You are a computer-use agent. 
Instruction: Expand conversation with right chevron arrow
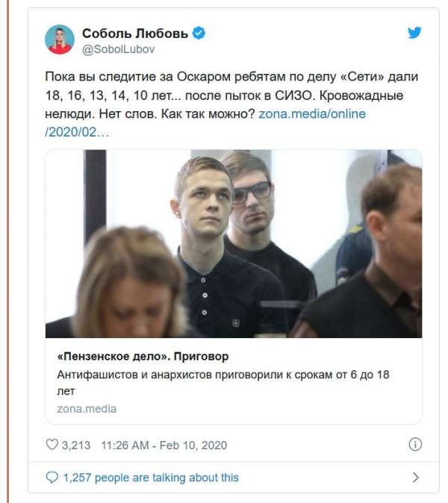[x=416, y=478]
